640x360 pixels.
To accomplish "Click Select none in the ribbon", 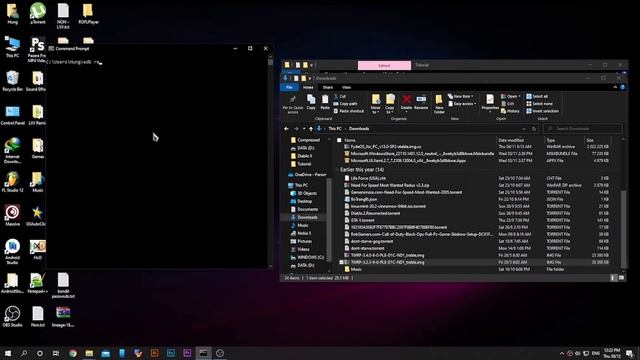I will pos(539,104).
